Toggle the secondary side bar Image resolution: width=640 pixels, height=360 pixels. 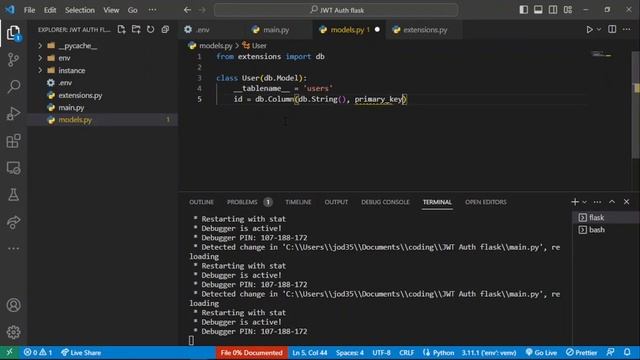[553, 10]
